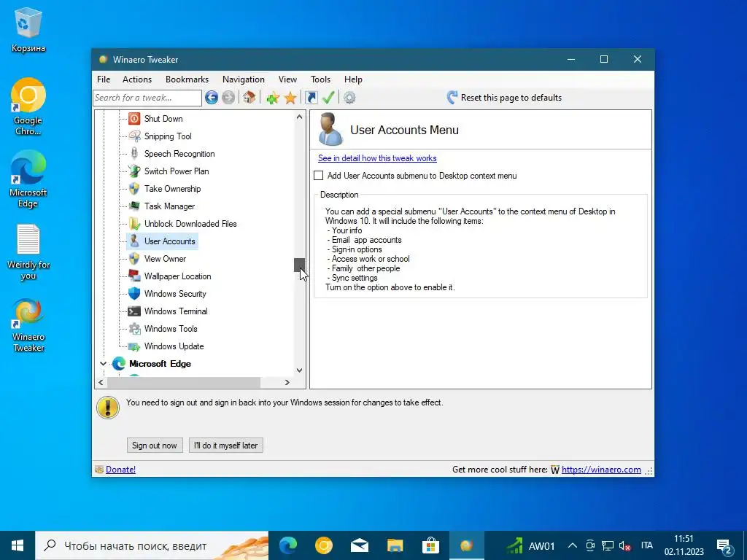Image resolution: width=747 pixels, height=560 pixels.
Task: Click the tree horizontal scrollbar thumb
Action: (184, 382)
